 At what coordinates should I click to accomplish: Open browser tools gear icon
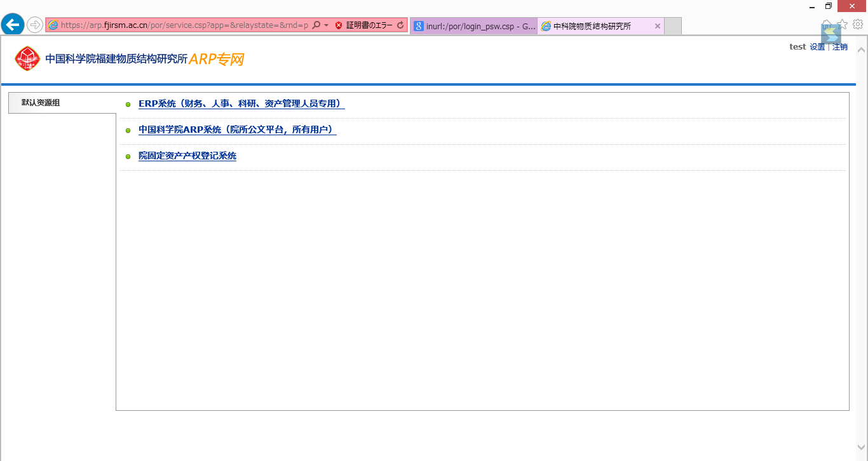tap(858, 24)
